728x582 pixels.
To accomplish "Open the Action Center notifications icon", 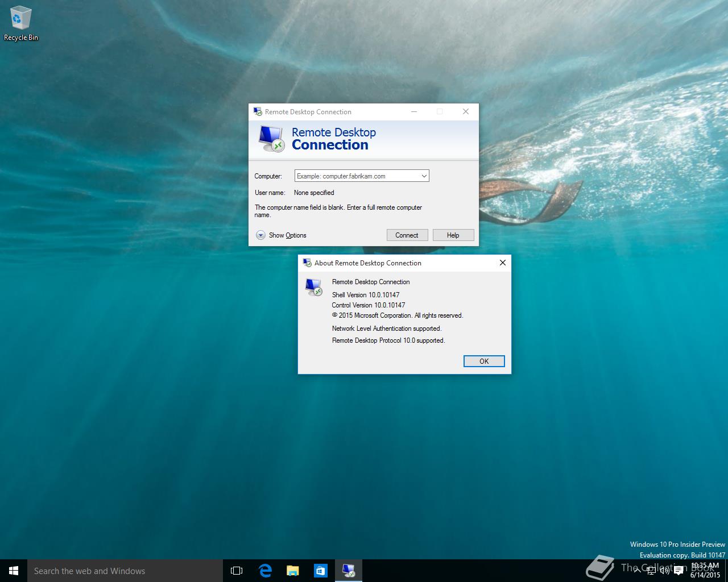I will (x=679, y=571).
